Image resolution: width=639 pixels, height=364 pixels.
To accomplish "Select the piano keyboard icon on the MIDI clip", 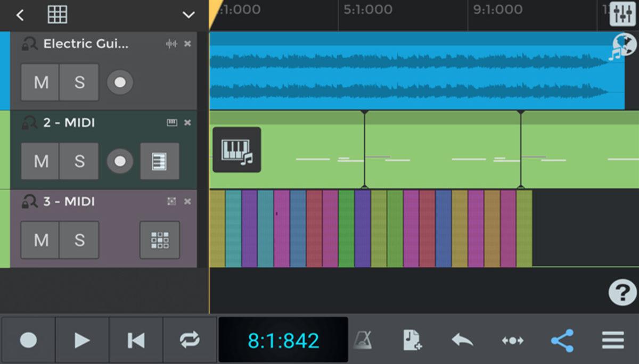I will point(237,150).
